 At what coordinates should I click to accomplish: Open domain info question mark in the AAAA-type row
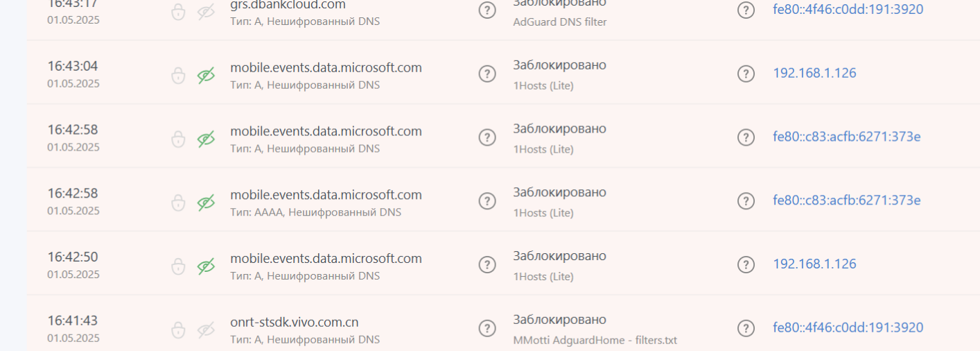(487, 201)
